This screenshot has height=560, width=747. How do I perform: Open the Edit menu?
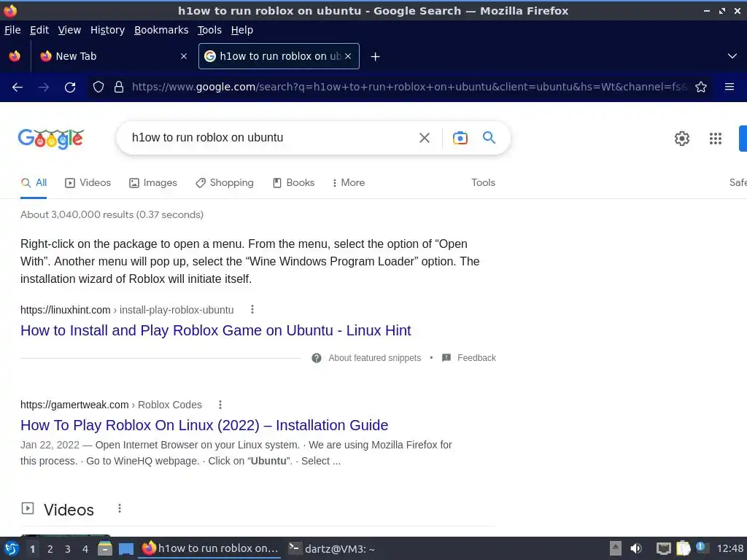pyautogui.click(x=39, y=30)
